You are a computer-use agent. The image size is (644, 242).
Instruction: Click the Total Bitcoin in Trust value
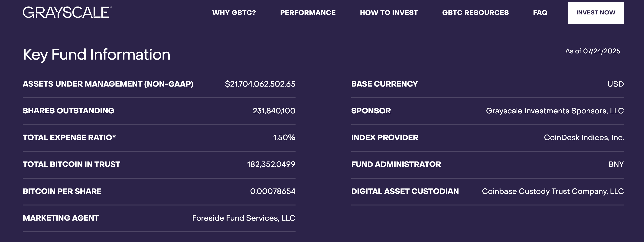(271, 164)
